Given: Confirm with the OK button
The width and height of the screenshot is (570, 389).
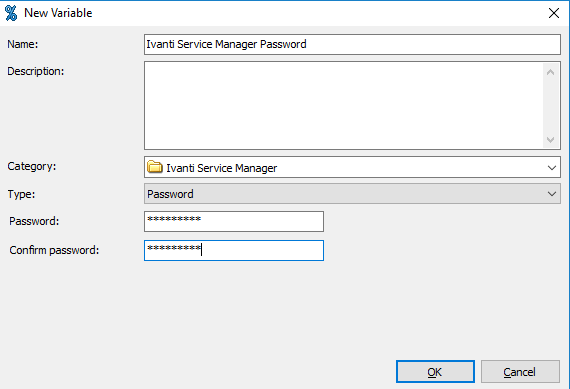Looking at the screenshot, I should [435, 372].
